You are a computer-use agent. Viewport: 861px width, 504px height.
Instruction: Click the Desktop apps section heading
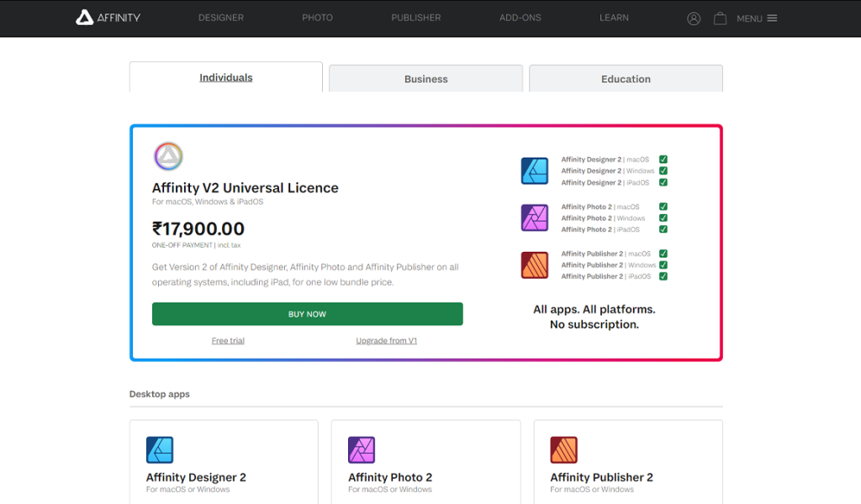[159, 394]
